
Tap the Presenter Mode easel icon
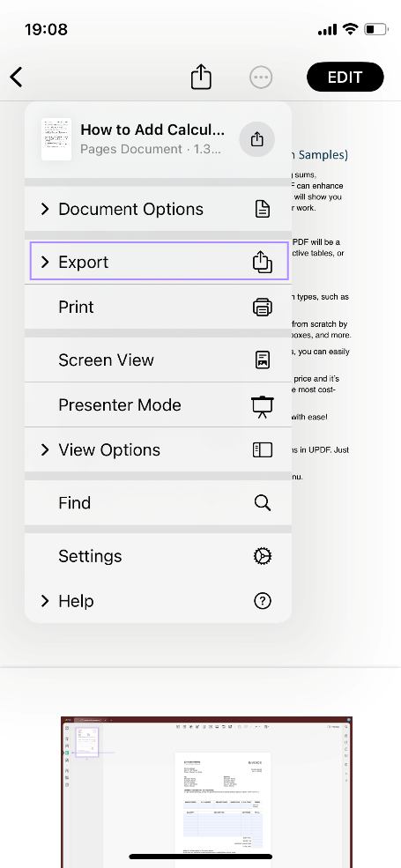coord(263,405)
